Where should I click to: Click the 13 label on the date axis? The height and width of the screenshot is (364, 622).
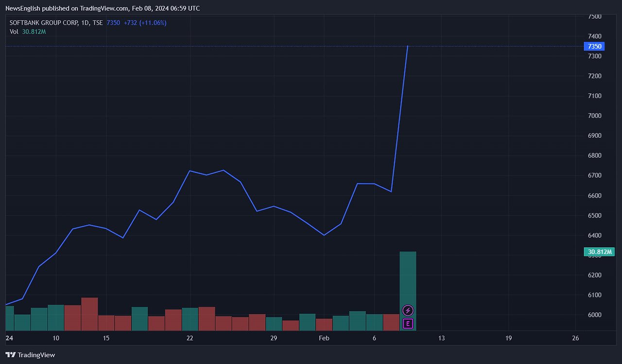click(441, 338)
